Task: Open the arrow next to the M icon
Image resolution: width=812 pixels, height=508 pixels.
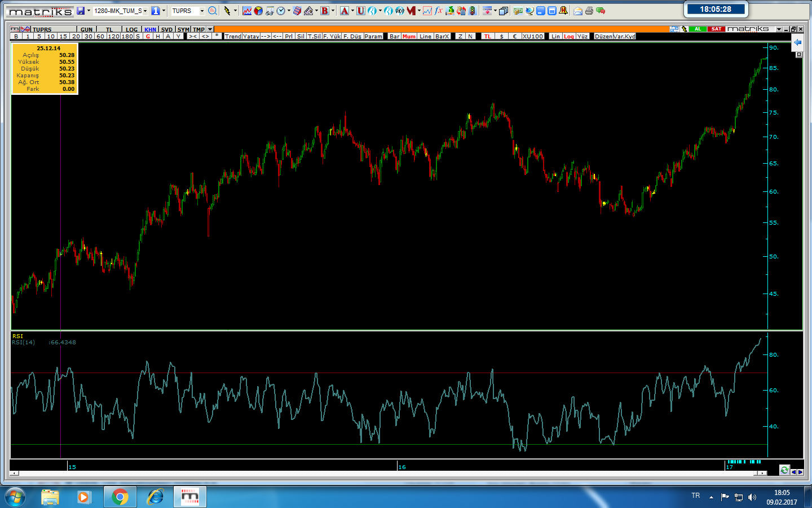Action: 419,11
